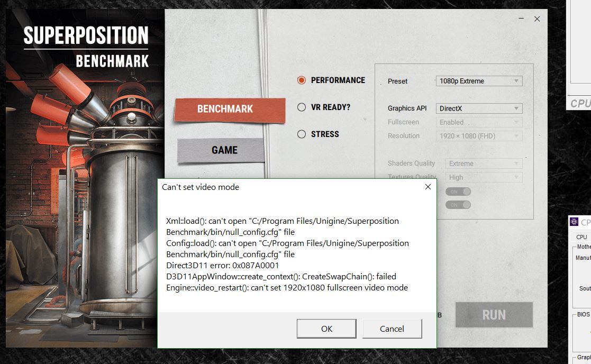Toggle the lower ON switch in settings panel
591x364 pixels.
[x=458, y=205]
